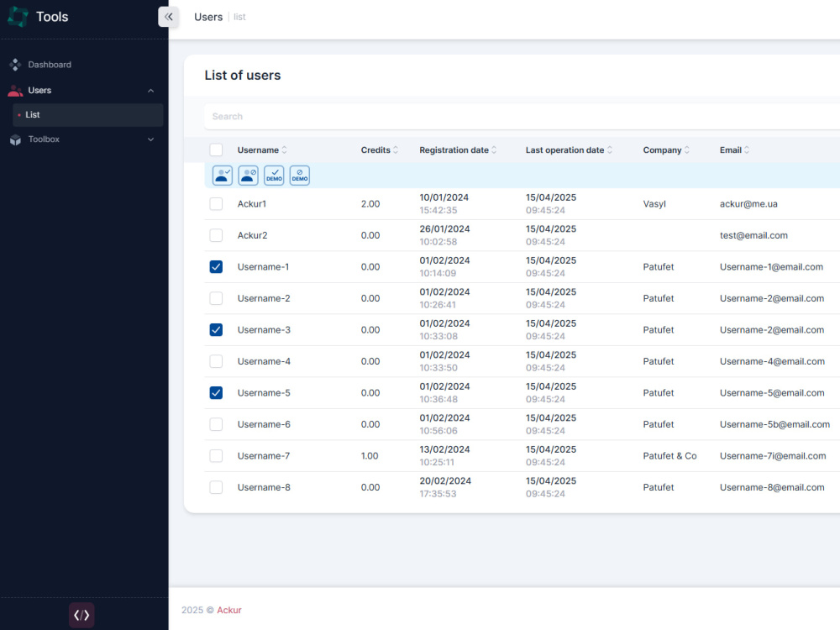
Task: Open Toolbox menu item in sidebar
Action: point(44,139)
